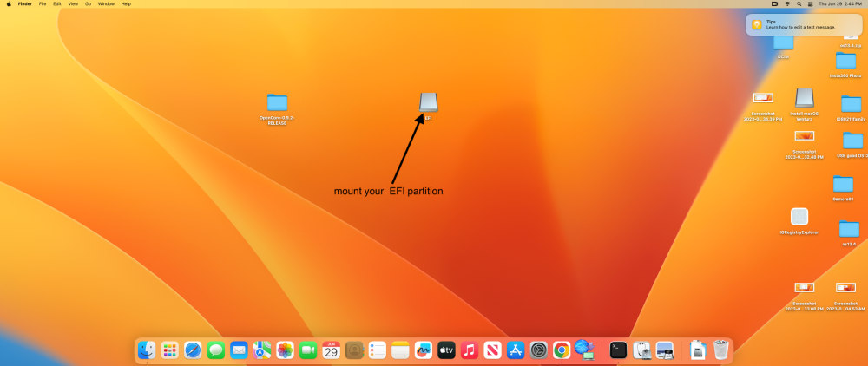Open the Downloads stack in Dock

[698, 350]
